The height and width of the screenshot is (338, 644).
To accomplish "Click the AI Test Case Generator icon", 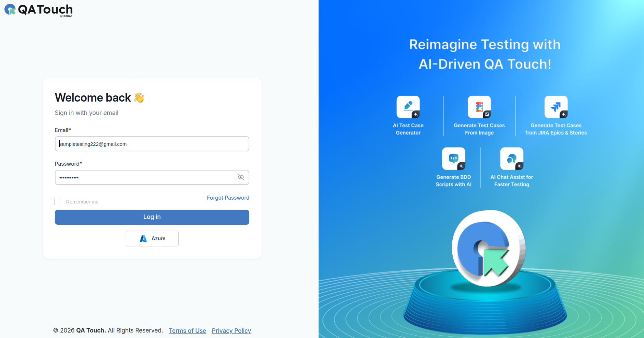I will pyautogui.click(x=408, y=107).
